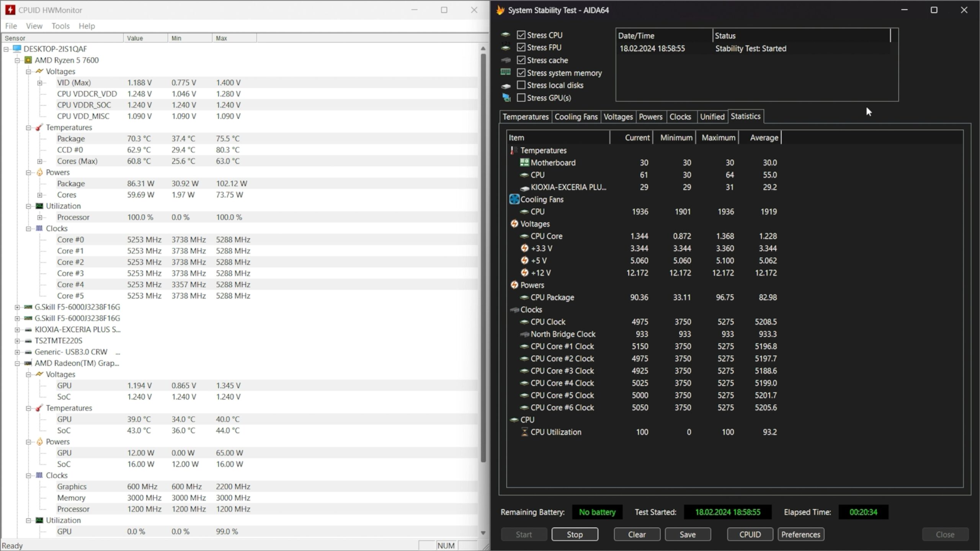Click the CPU Clocks icon in HWMonitor
The height and width of the screenshot is (551, 980).
click(39, 228)
